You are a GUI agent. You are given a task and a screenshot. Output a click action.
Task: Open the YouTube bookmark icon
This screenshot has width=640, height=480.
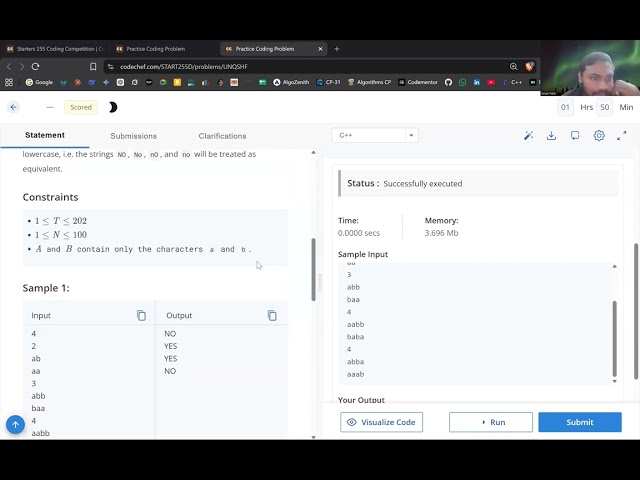point(491,82)
